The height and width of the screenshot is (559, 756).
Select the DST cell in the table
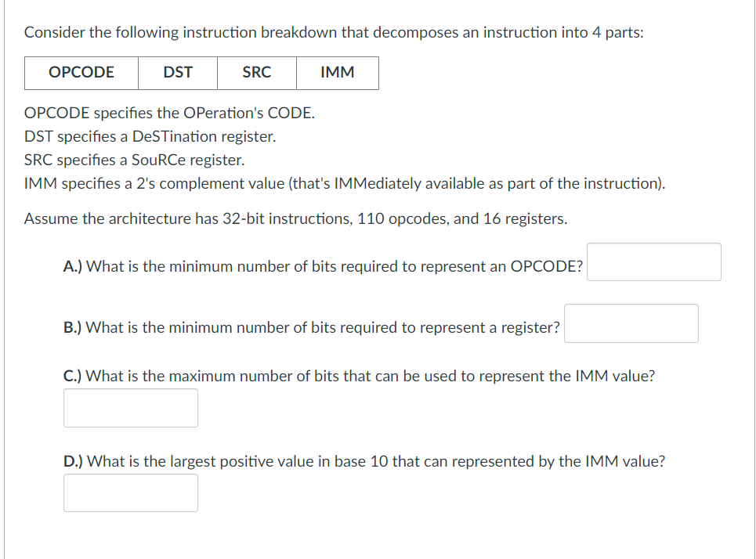point(178,73)
